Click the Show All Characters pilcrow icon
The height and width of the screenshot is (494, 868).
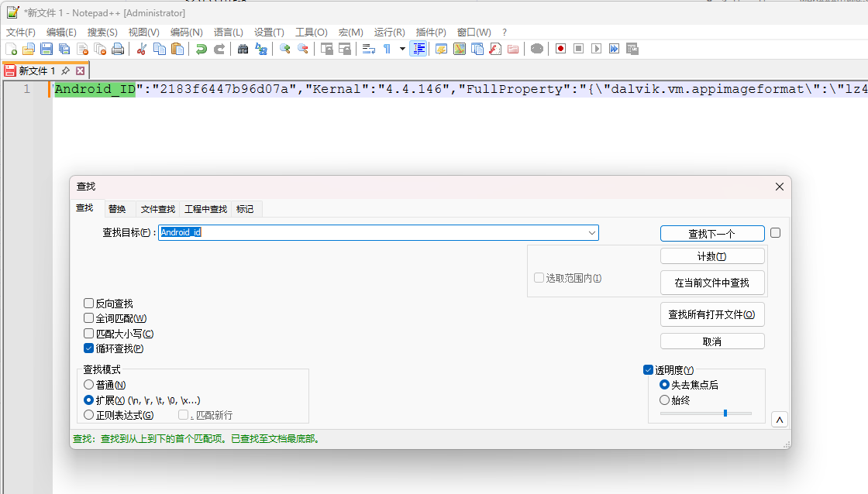(387, 50)
